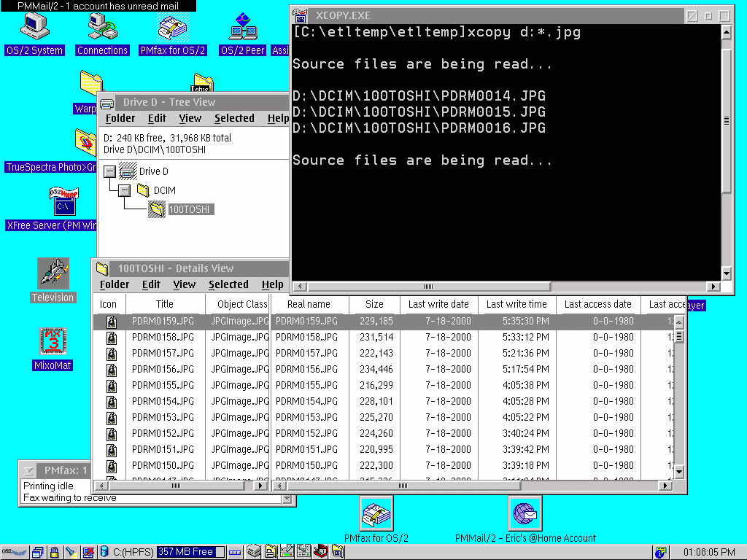Image resolution: width=747 pixels, height=560 pixels.
Task: Click the XCOPY window vertical scrollbar thumb
Action: [x=726, y=120]
